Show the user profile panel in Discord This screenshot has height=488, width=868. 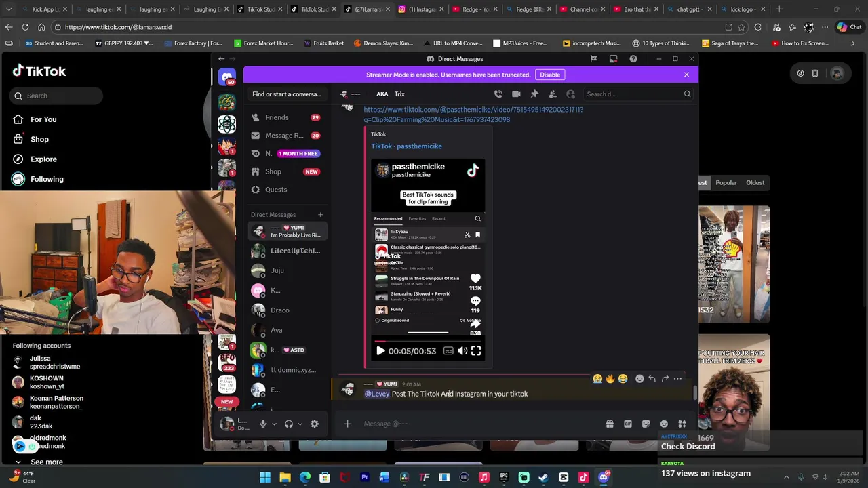pos(570,94)
